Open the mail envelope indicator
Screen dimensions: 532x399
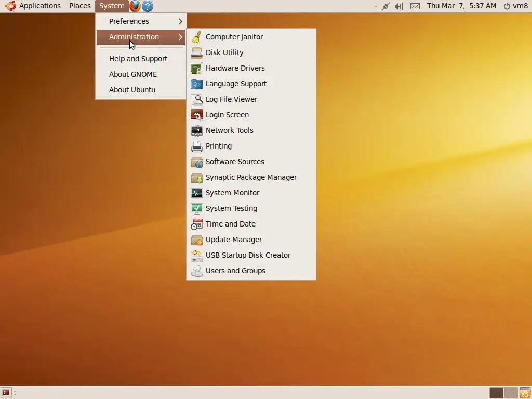pos(415,6)
